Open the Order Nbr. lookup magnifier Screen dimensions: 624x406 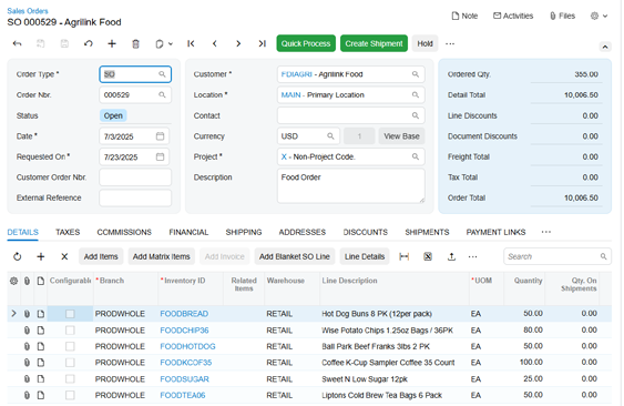click(x=162, y=95)
